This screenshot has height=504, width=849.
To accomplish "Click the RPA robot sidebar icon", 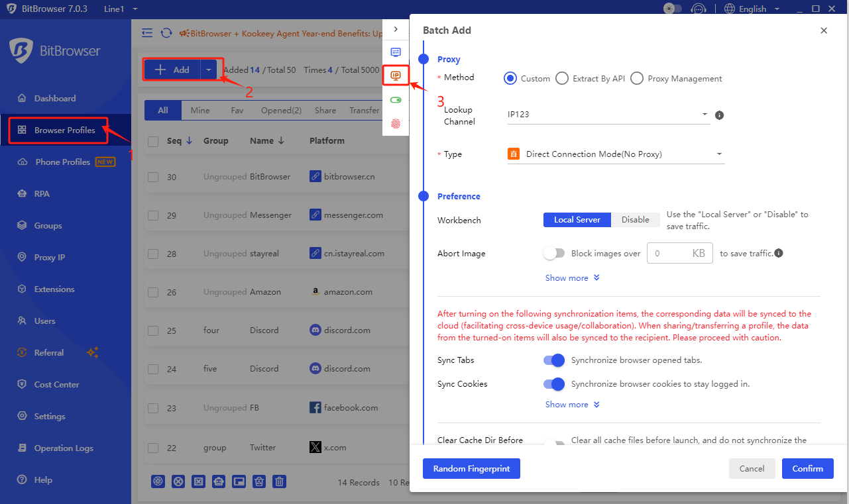I will click(x=22, y=193).
